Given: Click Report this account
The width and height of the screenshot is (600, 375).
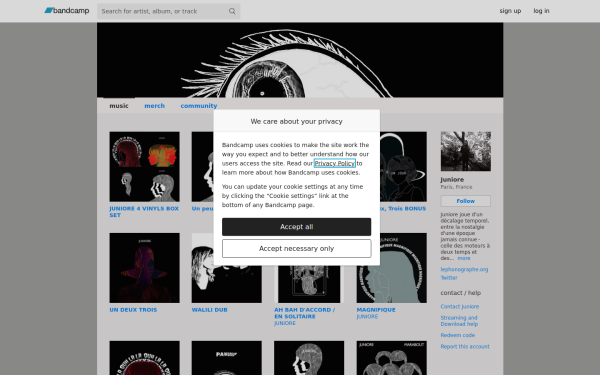Looking at the screenshot, I should click(x=465, y=347).
